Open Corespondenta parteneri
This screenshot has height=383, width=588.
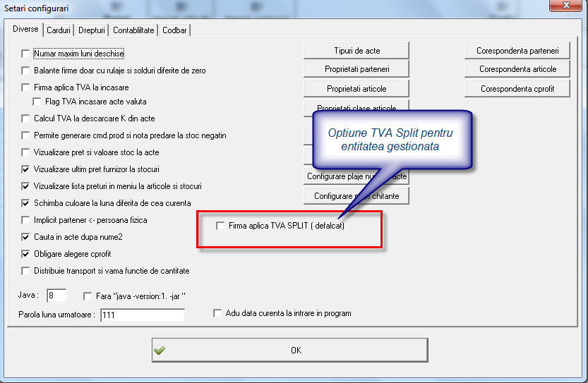pyautogui.click(x=517, y=51)
